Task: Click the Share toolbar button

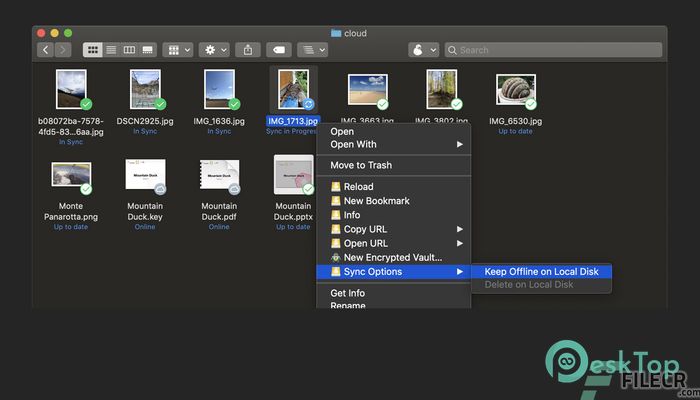Action: click(248, 50)
